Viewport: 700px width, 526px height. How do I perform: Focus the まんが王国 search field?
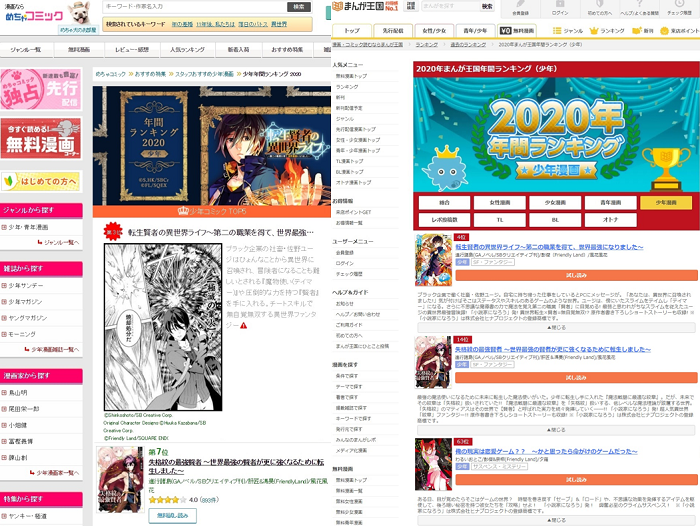(x=450, y=6)
